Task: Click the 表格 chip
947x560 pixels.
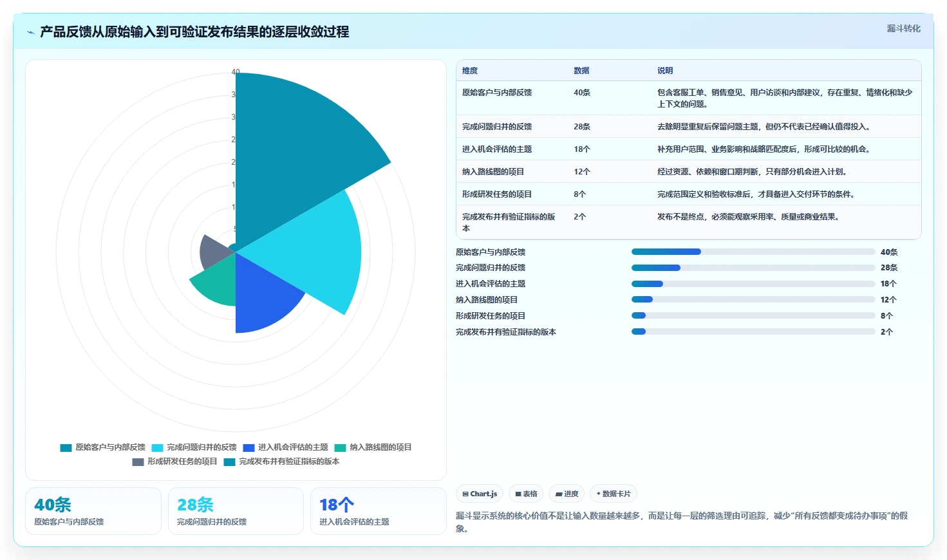Action: click(x=526, y=494)
